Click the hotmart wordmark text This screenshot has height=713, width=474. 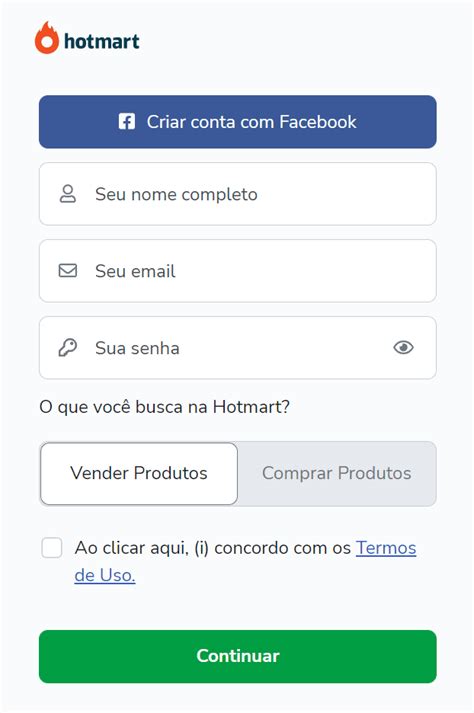(x=102, y=41)
